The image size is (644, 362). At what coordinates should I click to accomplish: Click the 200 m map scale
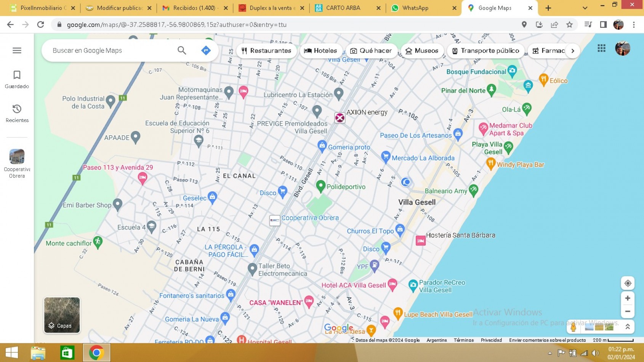point(613,340)
